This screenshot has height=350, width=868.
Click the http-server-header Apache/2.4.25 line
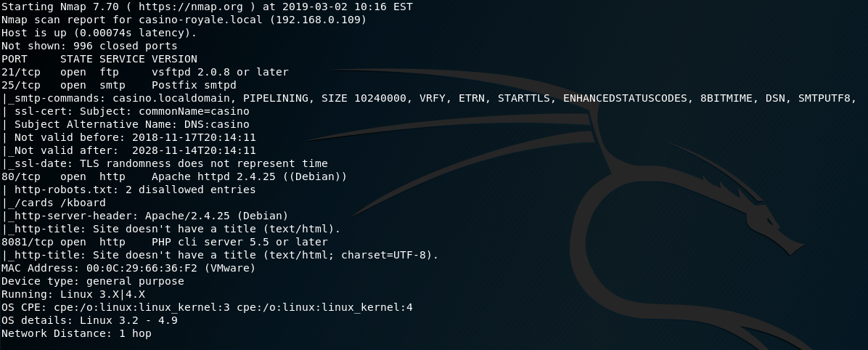[x=145, y=216]
